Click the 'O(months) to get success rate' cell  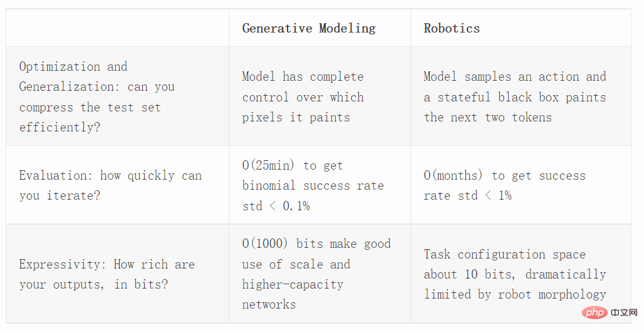click(521, 185)
